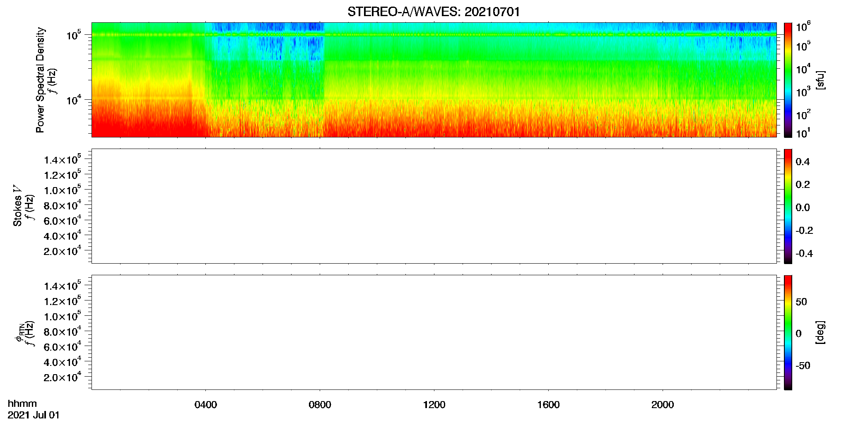Click the positive "50" label on the degrees color bar

click(801, 302)
